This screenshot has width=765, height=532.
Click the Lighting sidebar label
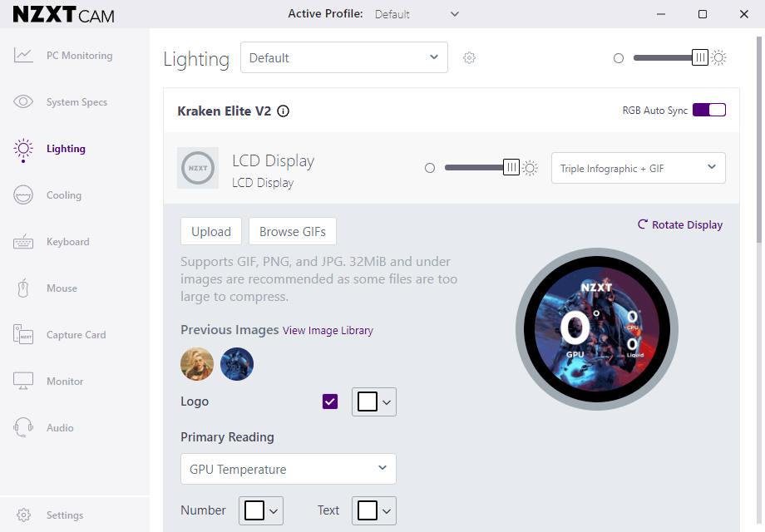[x=66, y=149]
